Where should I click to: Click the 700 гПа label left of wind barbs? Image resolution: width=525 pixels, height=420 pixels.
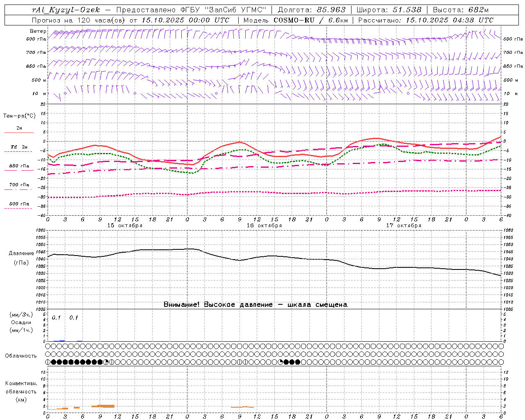36,52
